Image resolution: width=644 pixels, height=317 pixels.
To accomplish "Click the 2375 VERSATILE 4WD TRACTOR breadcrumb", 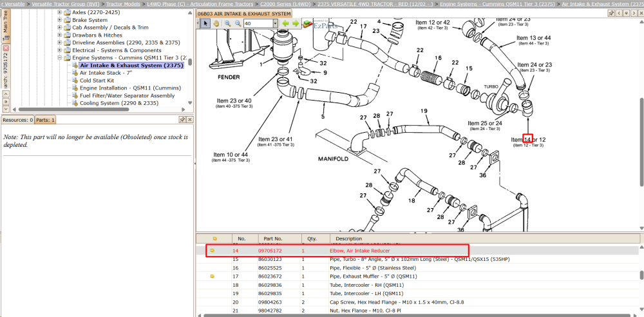I will click(x=375, y=4).
